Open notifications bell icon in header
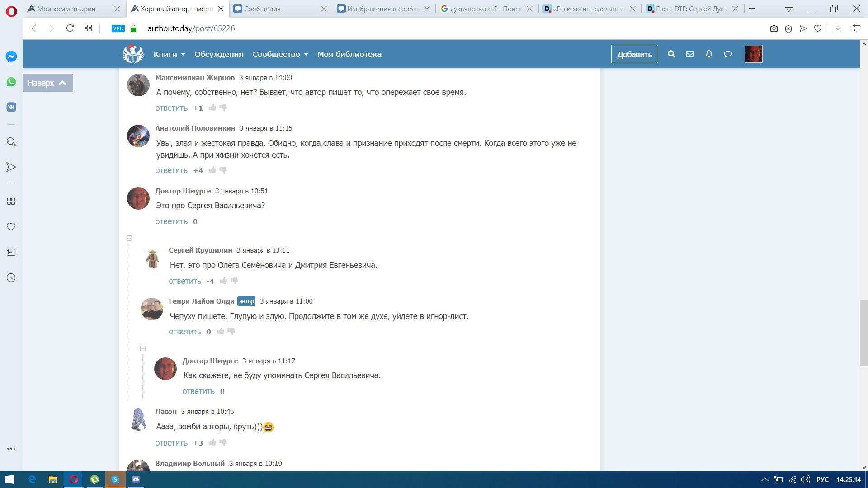Screen dimensions: 868x488 pos(709,54)
